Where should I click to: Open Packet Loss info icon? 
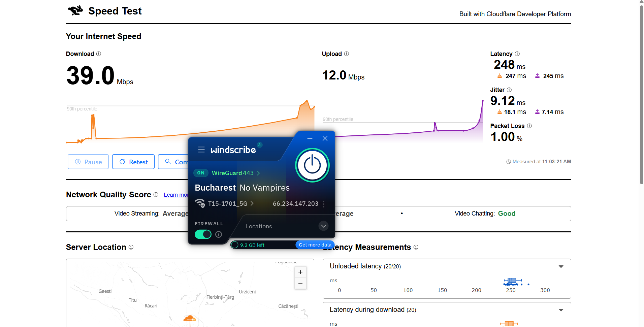pyautogui.click(x=529, y=126)
